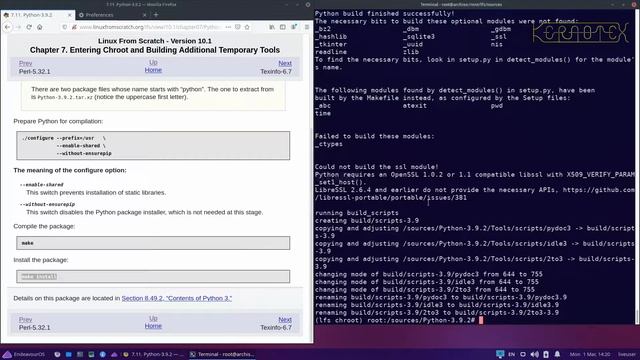
Task: Open tracking protection shield in address bar
Action: (x=64, y=27)
